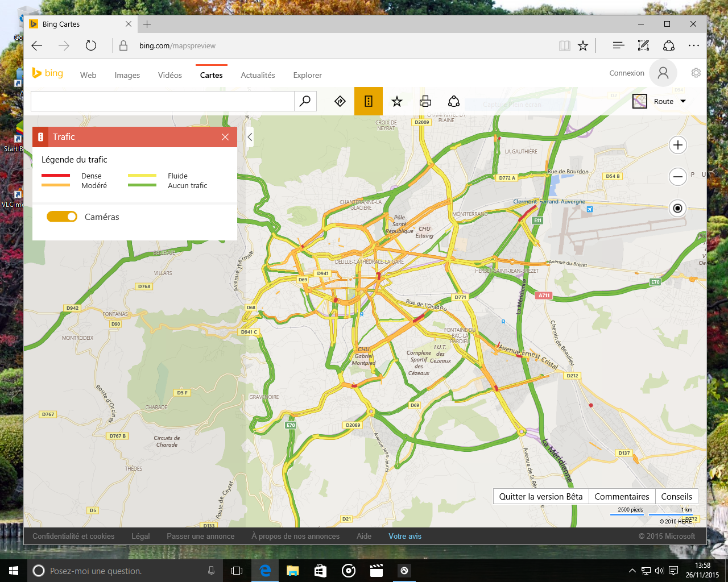728x582 pixels.
Task: Click the Conseils button
Action: point(676,496)
